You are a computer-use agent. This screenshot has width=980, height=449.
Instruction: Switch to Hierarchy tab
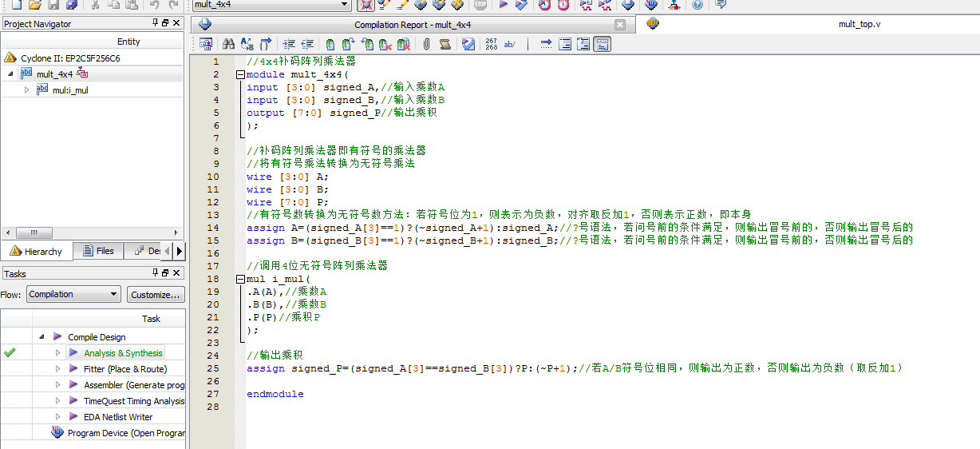[37, 251]
